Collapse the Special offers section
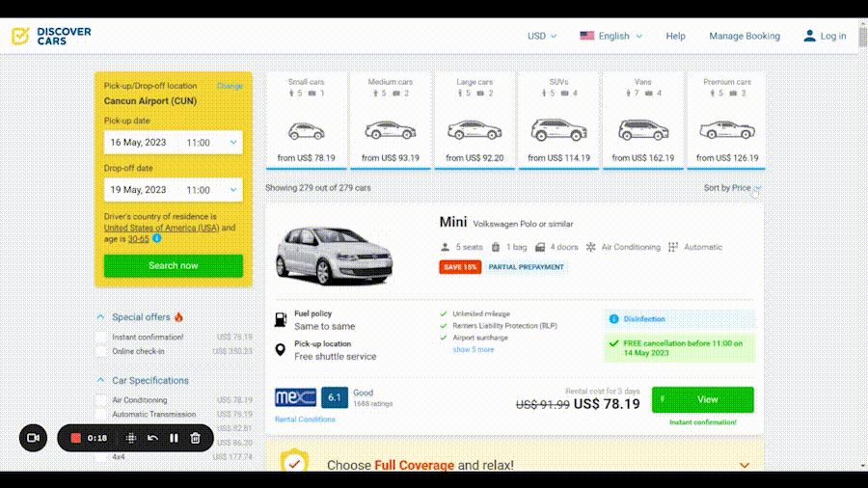The width and height of the screenshot is (868, 488). tap(100, 317)
